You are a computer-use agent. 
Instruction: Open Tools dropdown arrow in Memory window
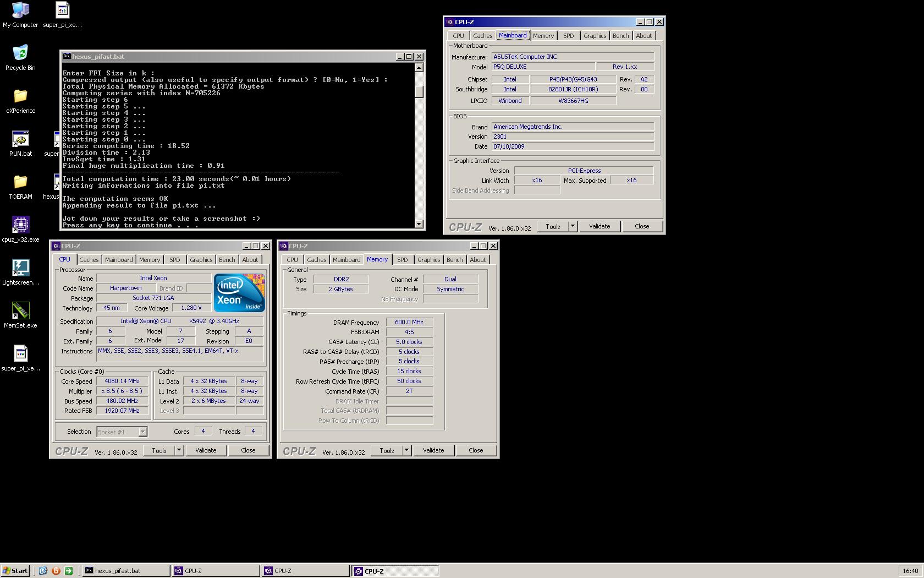click(x=406, y=450)
